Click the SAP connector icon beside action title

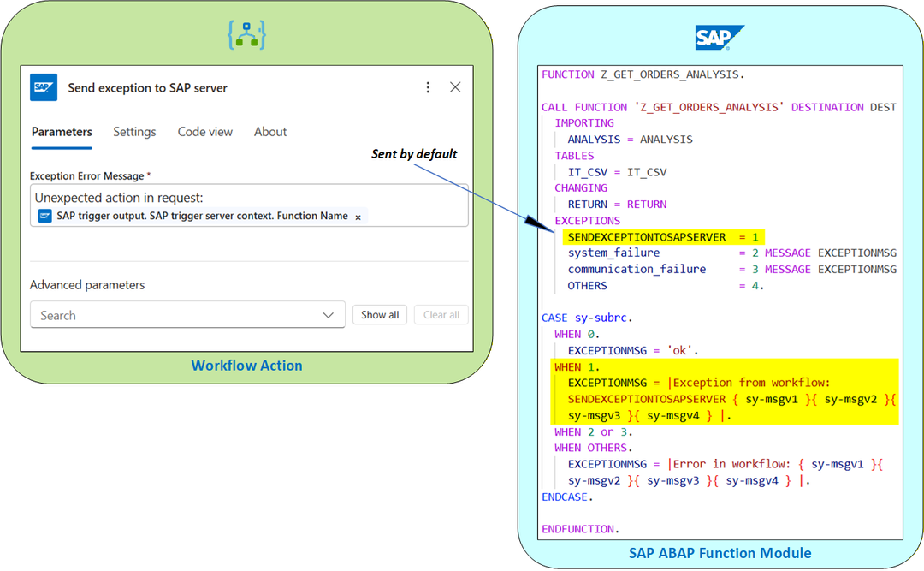click(44, 87)
